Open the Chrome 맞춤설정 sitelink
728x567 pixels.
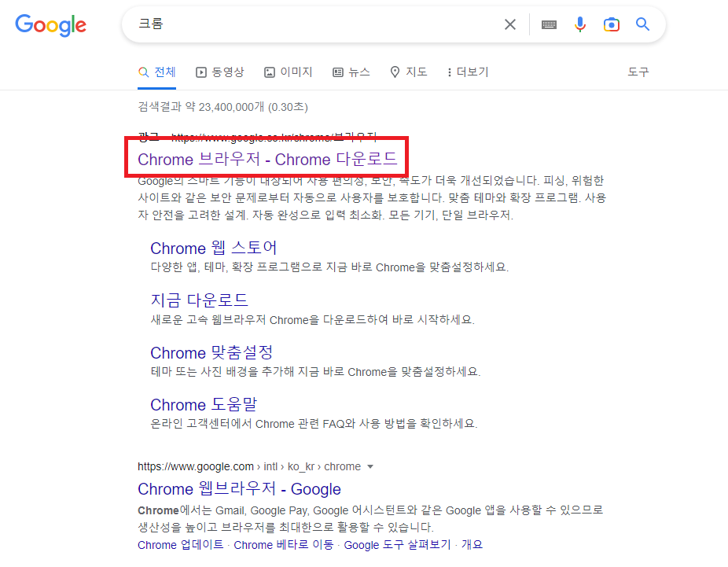[x=211, y=352]
